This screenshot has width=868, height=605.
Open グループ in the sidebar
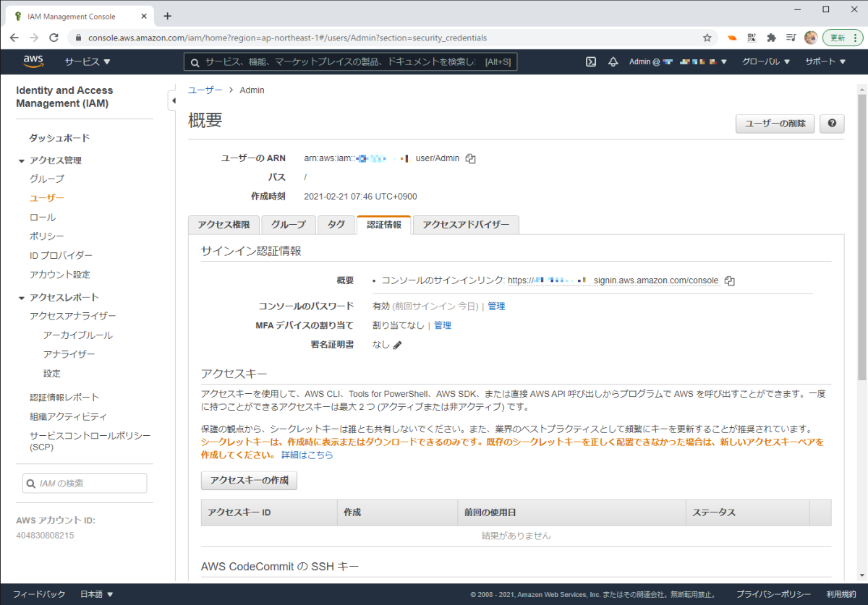47,179
